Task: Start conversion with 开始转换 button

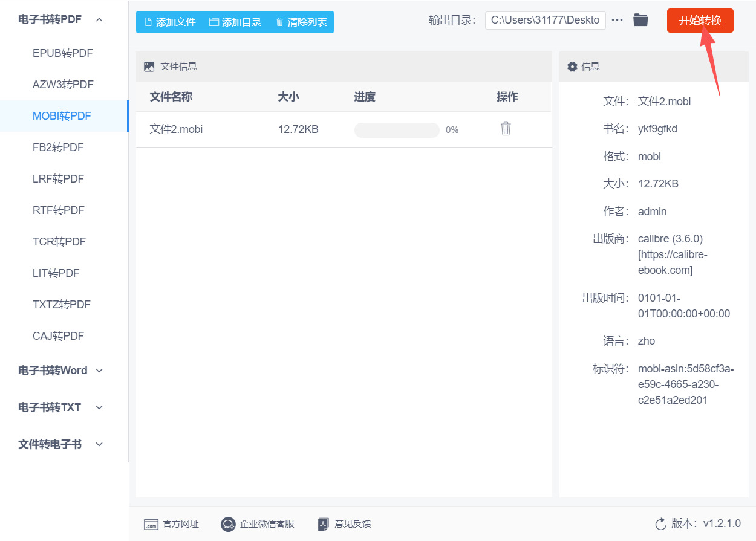Action: pos(700,21)
